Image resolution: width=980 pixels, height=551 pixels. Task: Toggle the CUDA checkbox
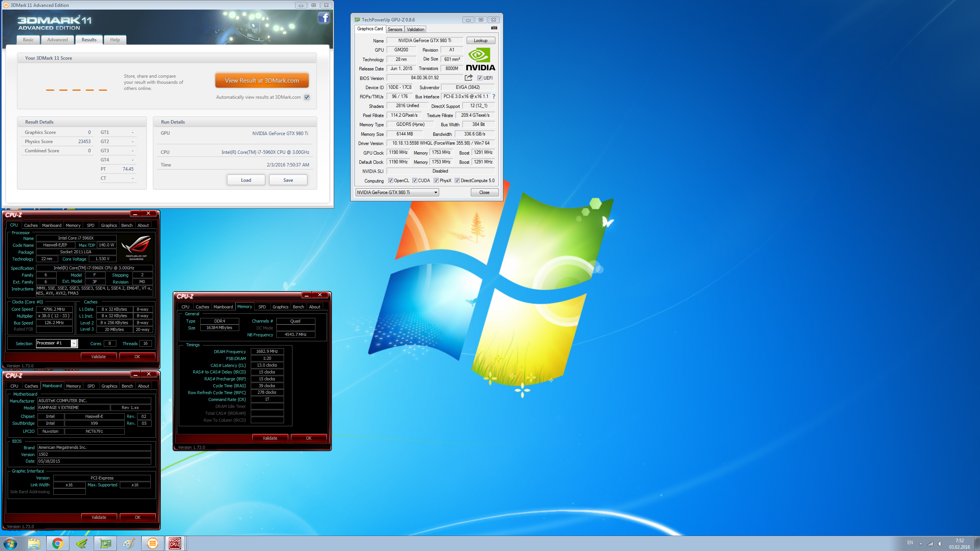(x=415, y=181)
